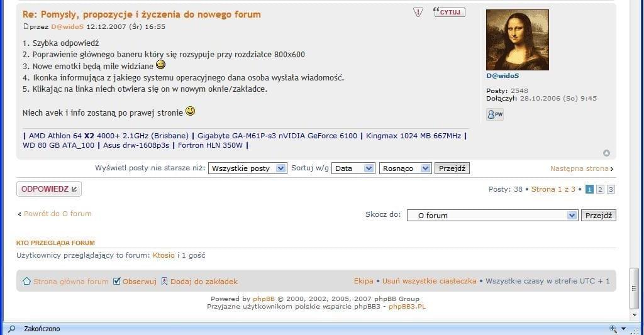The height and width of the screenshot is (335, 644).
Task: Click the small post icon before 'przez'
Action: (26, 26)
